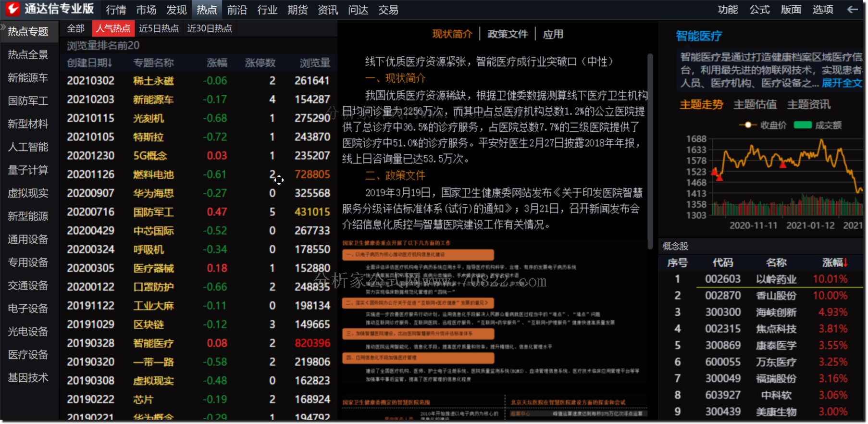Toggle the 成交额 green legend swatch

[803, 125]
